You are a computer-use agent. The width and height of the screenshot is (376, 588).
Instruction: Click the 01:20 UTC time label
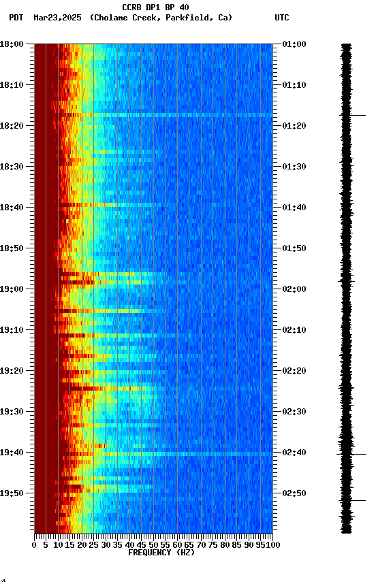click(294, 126)
